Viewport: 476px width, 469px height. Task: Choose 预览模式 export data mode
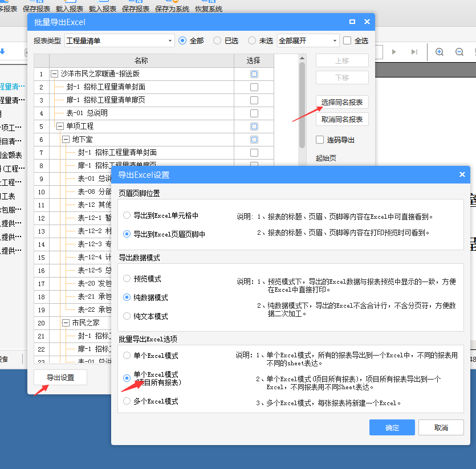127,278
